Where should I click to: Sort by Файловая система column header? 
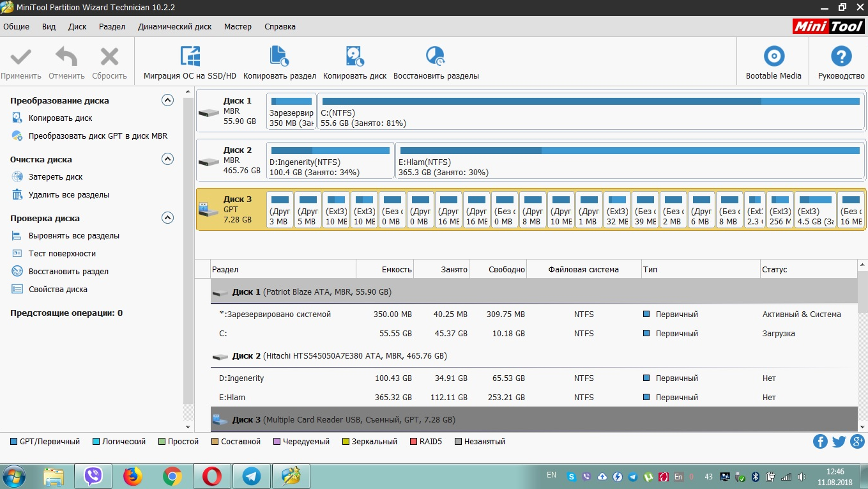(x=584, y=270)
